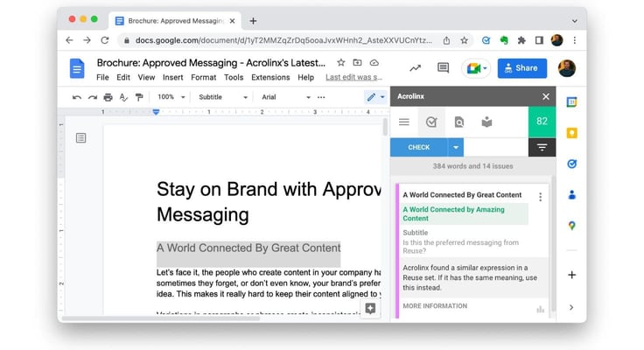Viewport: 644px width, 350px height.
Task: Click the explore button at document bottom
Action: [370, 308]
